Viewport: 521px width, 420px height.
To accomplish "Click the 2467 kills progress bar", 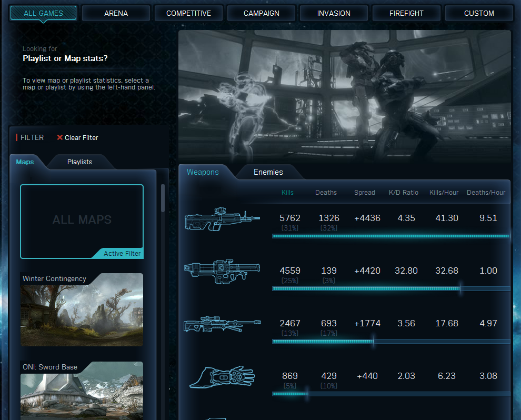I will 391,341.
